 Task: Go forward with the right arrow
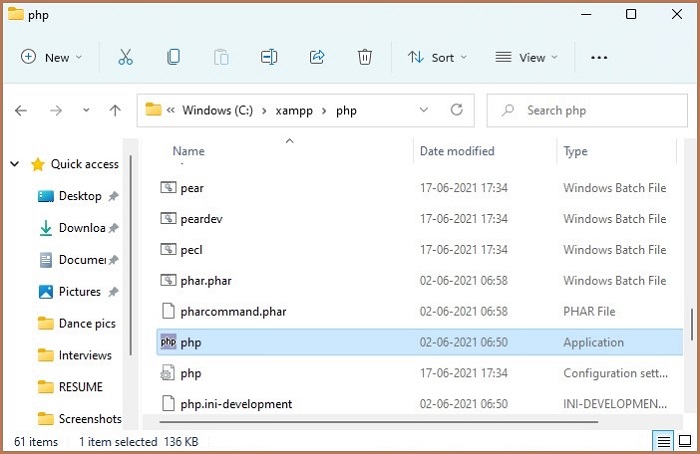click(x=56, y=110)
